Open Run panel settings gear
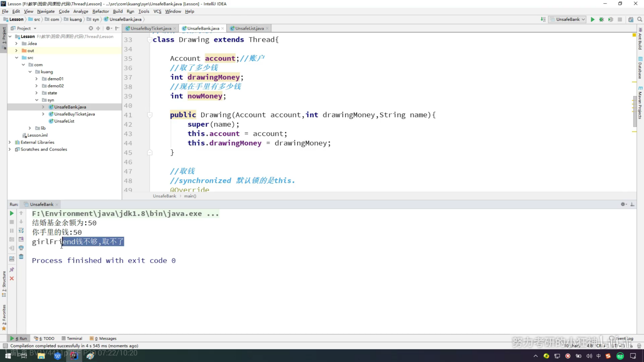644x362 pixels. click(624, 204)
